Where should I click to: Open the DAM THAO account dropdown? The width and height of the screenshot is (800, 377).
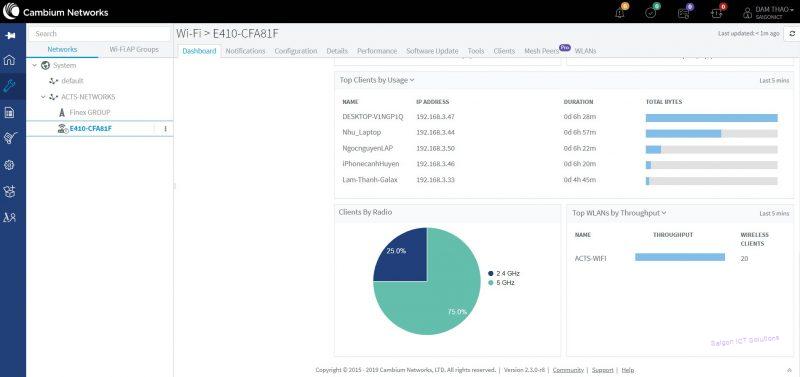pyautogui.click(x=774, y=12)
